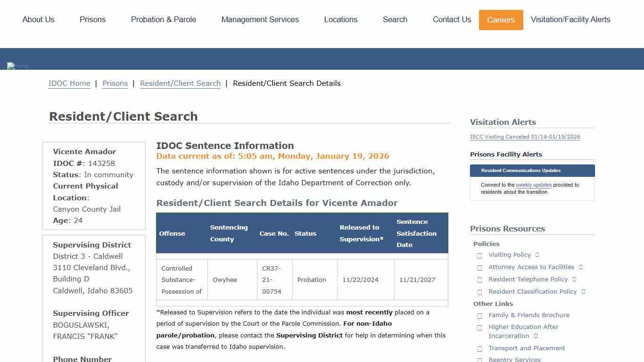Open the Resident/Client Search breadcrumb link
The width and height of the screenshot is (644, 362).
coord(180,83)
